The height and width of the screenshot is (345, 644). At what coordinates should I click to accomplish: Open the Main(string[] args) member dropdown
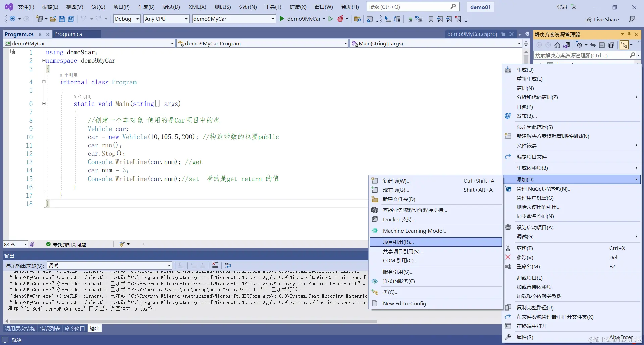[436, 44]
